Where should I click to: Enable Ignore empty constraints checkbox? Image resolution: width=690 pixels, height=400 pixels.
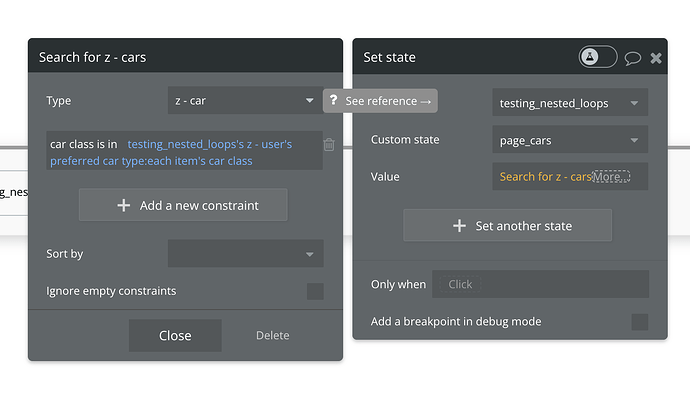pos(315,292)
